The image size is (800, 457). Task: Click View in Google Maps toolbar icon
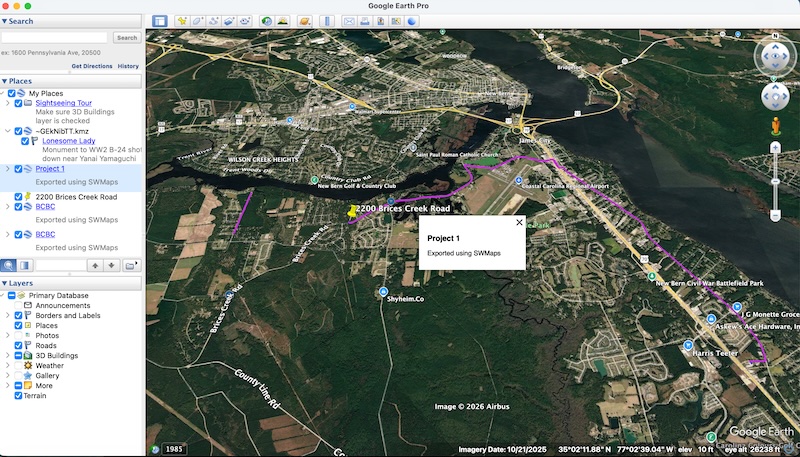pos(396,21)
